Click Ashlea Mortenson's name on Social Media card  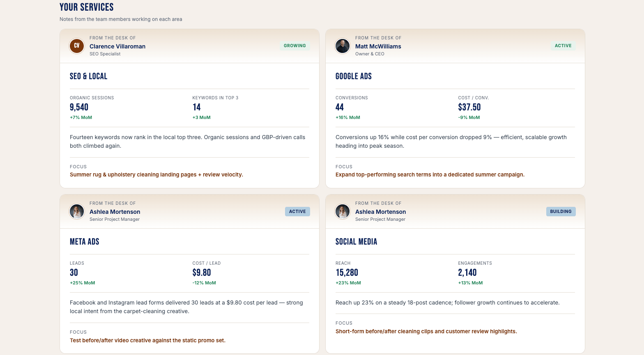click(381, 212)
